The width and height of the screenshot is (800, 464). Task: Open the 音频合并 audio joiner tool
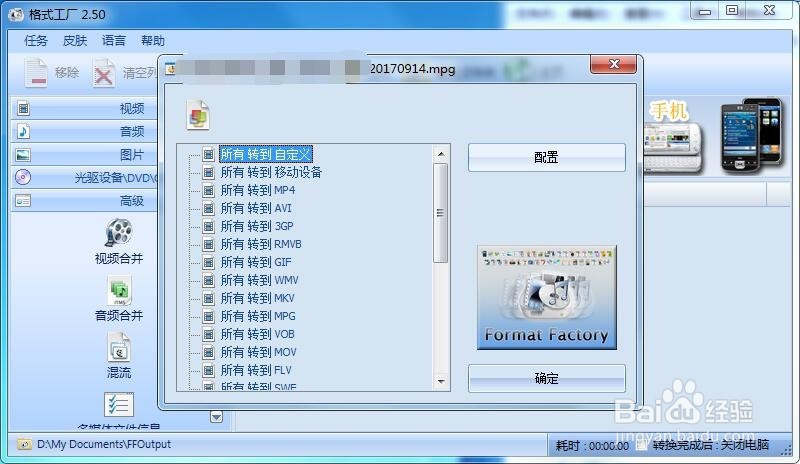point(119,299)
